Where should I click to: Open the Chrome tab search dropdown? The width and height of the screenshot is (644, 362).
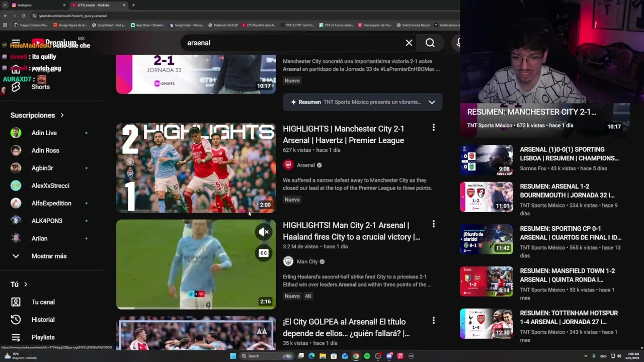click(x=4, y=5)
